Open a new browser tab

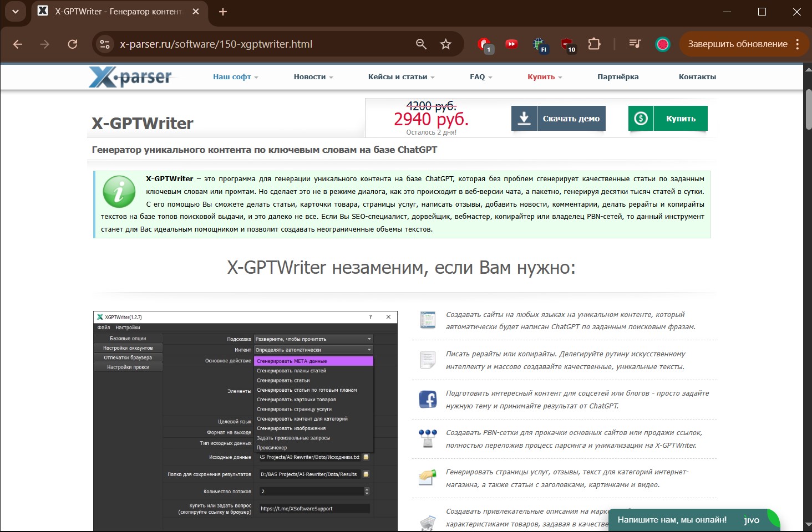tap(223, 12)
